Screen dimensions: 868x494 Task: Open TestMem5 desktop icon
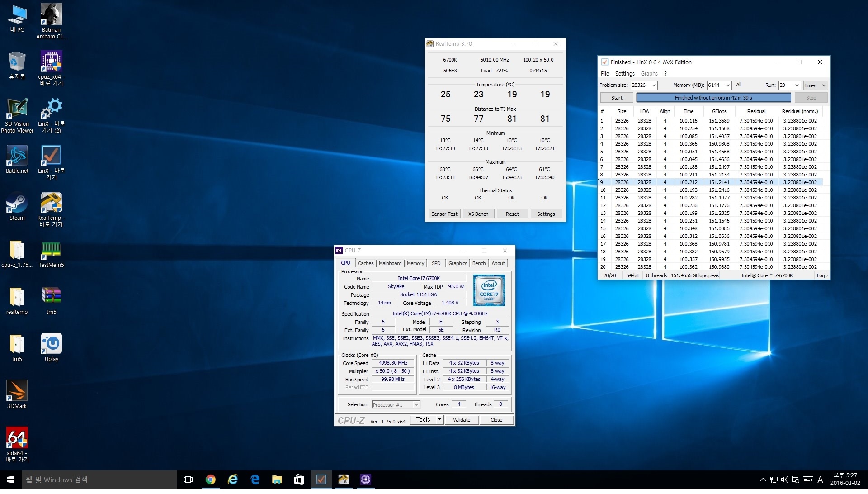pos(51,254)
